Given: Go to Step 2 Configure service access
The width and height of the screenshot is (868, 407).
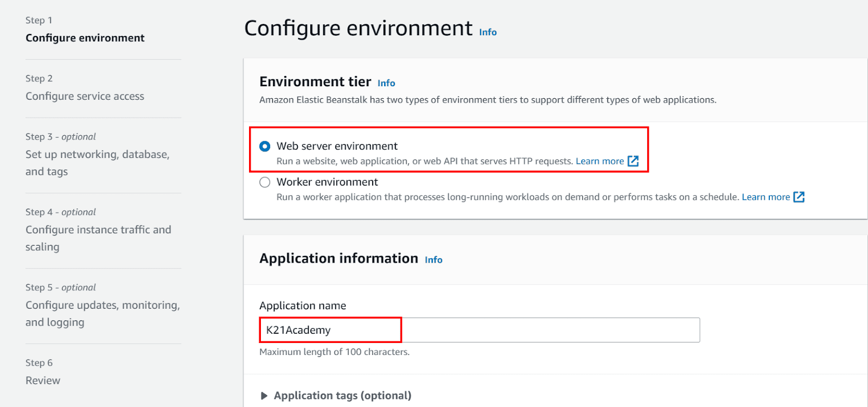Looking at the screenshot, I should pyautogui.click(x=85, y=96).
